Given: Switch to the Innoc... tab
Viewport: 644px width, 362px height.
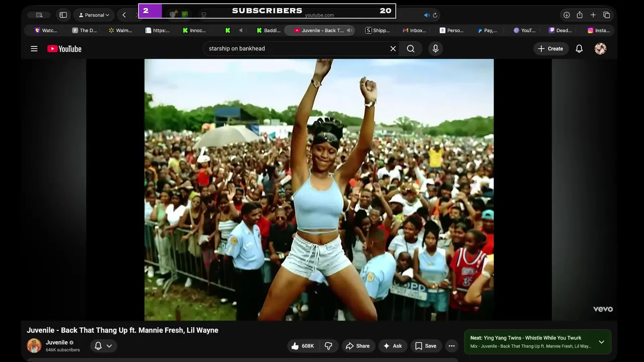Looking at the screenshot, I should tap(195, 31).
